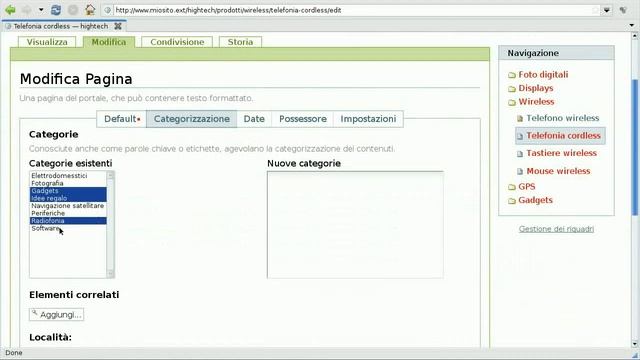The height and width of the screenshot is (360, 640).
Task: Close the Telefonia cordless browser tab
Action: [118, 26]
